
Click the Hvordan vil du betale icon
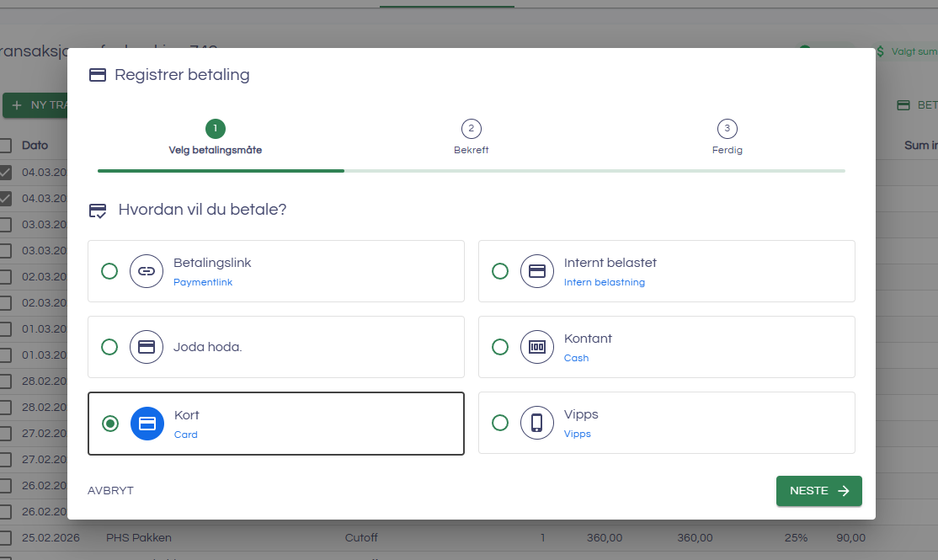coord(98,210)
